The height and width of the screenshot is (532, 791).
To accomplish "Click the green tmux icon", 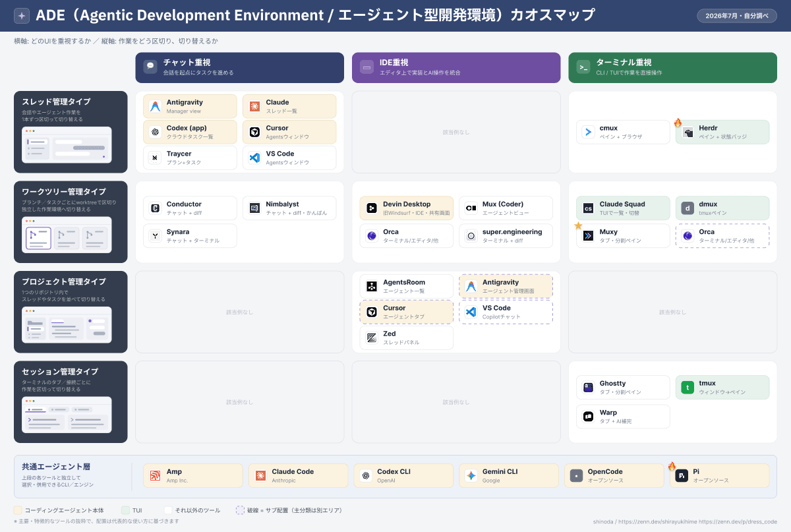I will click(688, 388).
